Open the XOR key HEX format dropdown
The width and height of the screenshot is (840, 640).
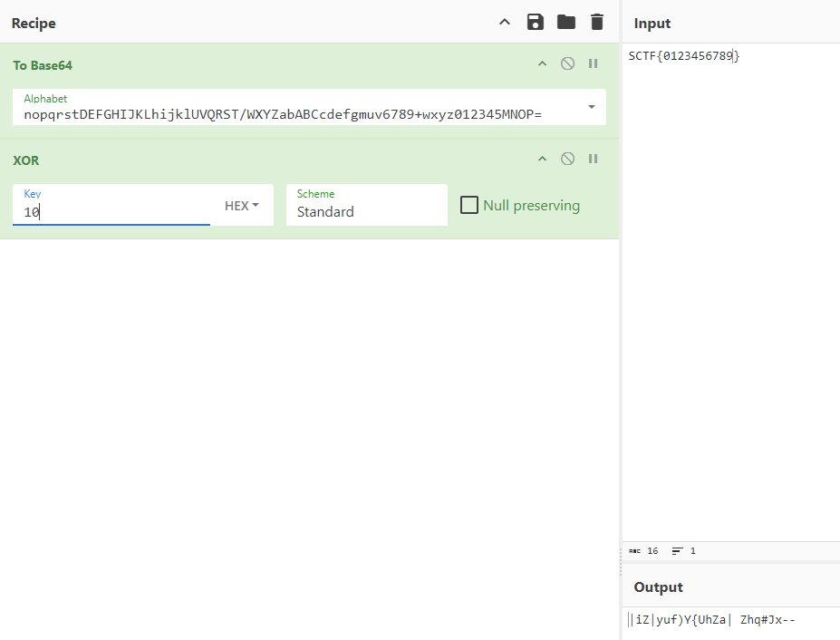coord(242,206)
